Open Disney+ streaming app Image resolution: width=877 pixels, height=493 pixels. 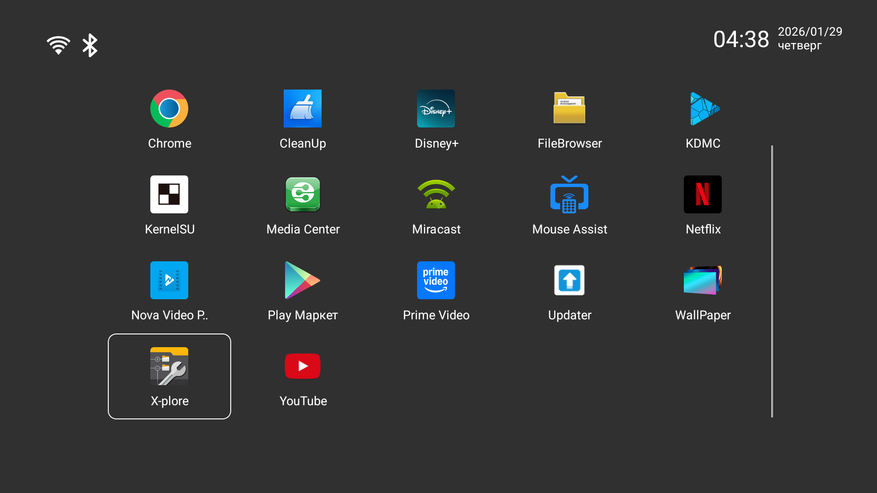436,109
